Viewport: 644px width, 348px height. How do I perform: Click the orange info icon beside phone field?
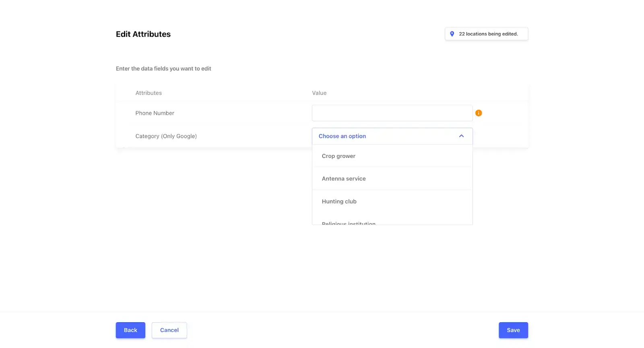click(x=479, y=113)
